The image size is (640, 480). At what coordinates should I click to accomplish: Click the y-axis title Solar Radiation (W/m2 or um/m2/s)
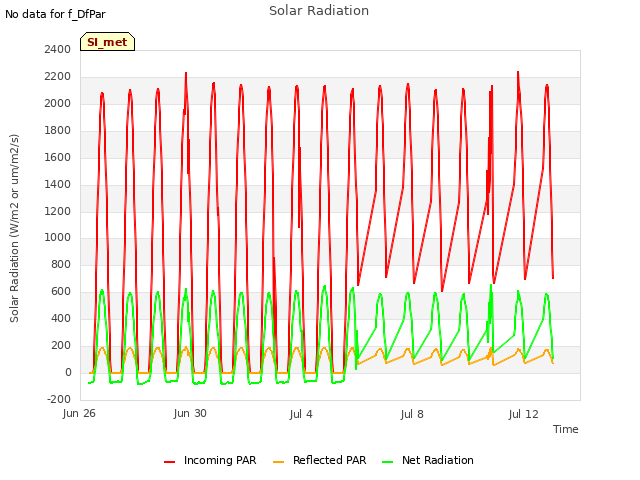tap(14, 228)
